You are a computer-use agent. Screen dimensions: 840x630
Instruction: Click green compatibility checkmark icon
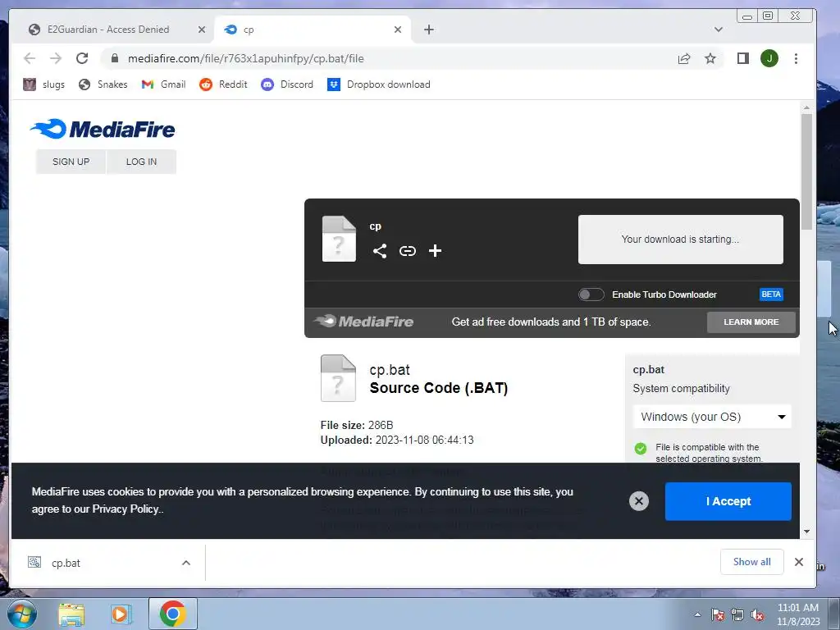[641, 449]
